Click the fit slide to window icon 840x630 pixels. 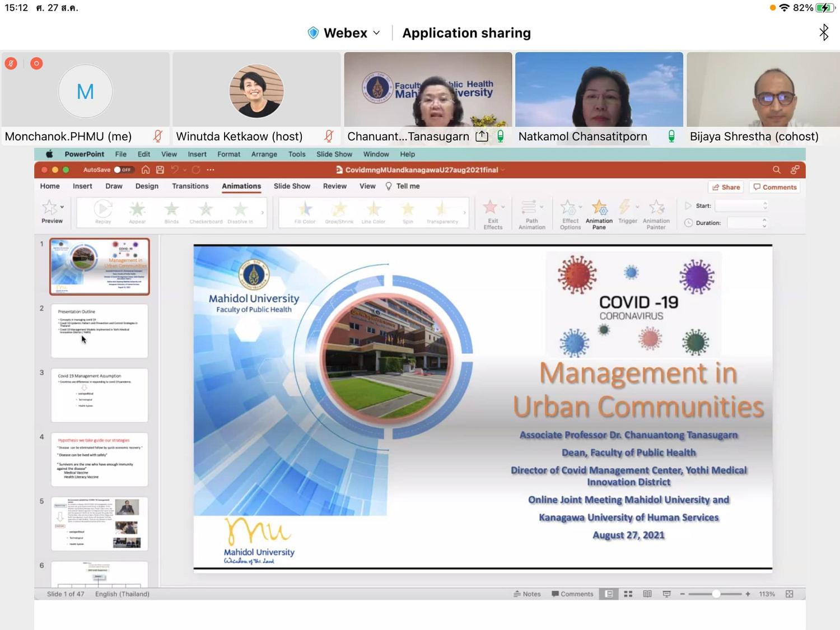(x=790, y=594)
